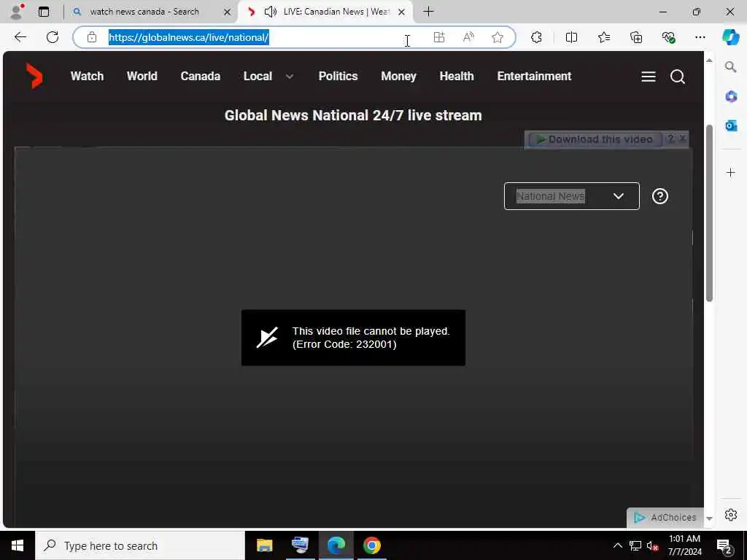Go to World news section
The image size is (747, 560).
[142, 76]
